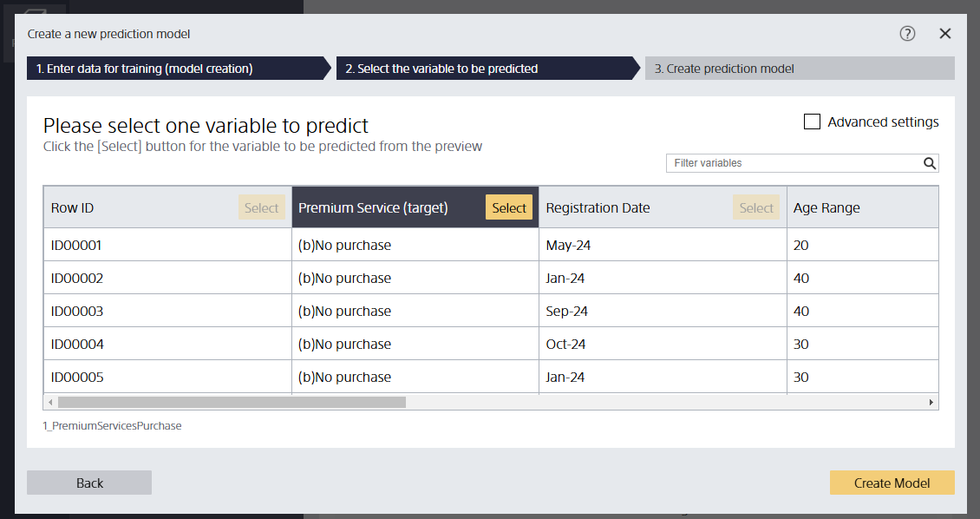This screenshot has height=519, width=980.
Task: Click Select button in Row ID column
Action: [x=261, y=208]
